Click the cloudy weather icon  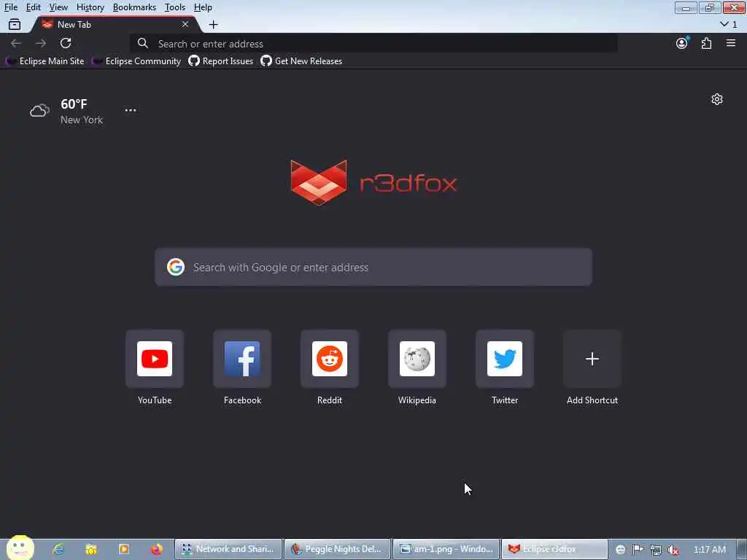pos(39,111)
